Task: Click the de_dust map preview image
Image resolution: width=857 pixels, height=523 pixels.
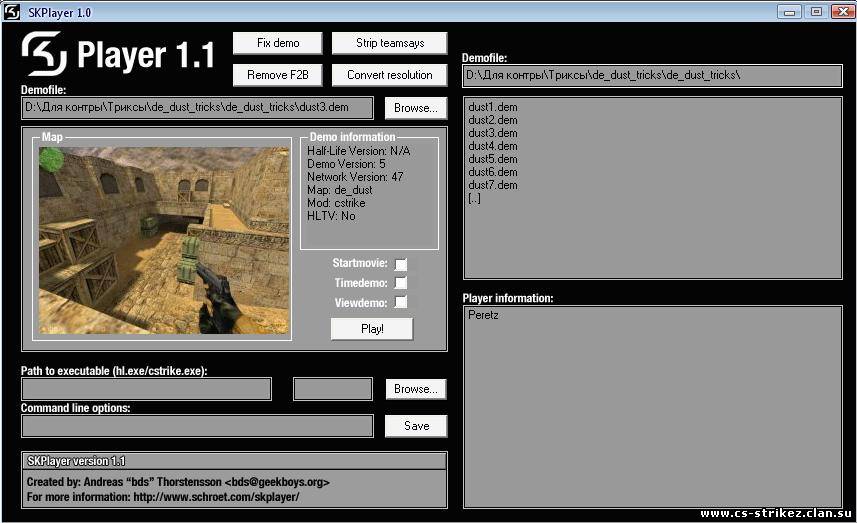Action: [164, 240]
